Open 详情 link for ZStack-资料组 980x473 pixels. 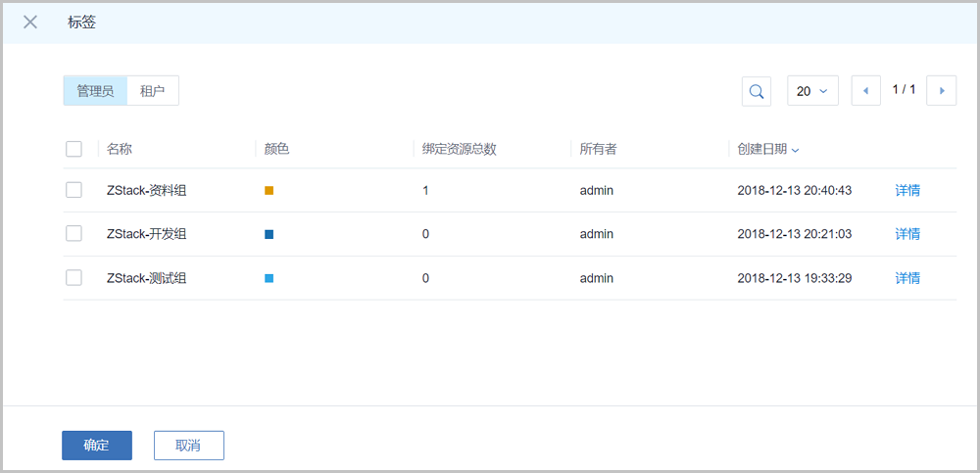(907, 190)
